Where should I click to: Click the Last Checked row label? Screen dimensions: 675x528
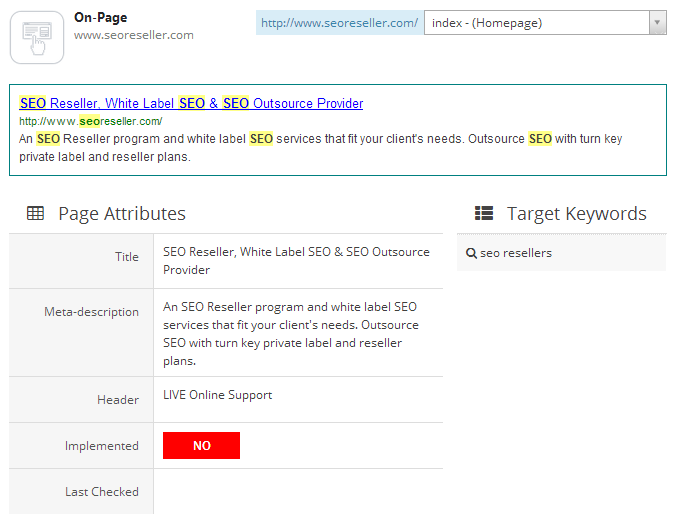(x=102, y=492)
